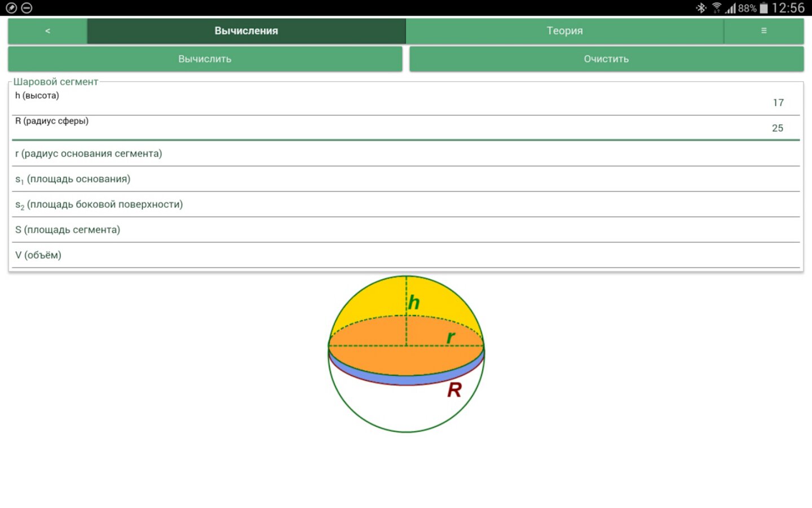Click the Шаровой сегмент group title
Screen dimensions: 812x508
56,82
